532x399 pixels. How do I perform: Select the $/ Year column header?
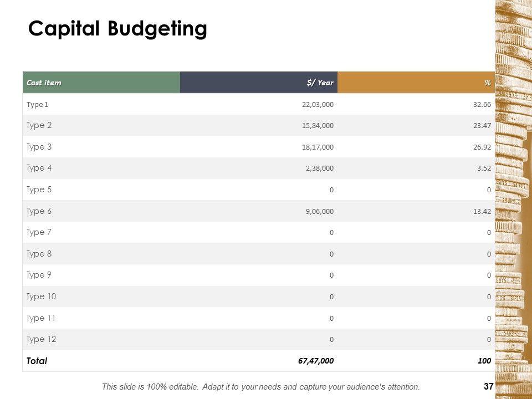click(320, 83)
